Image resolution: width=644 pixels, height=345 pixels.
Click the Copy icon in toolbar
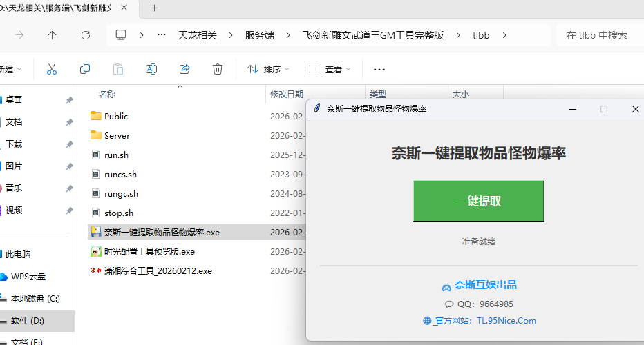coord(84,69)
